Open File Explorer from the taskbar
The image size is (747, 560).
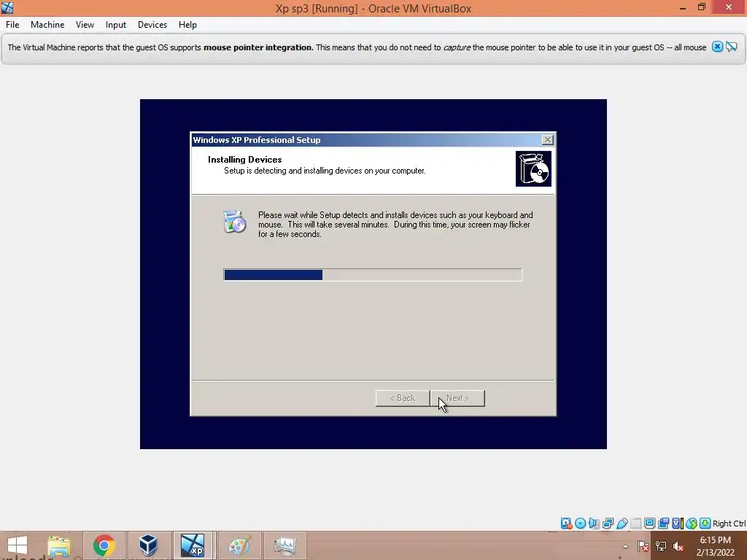click(59, 545)
